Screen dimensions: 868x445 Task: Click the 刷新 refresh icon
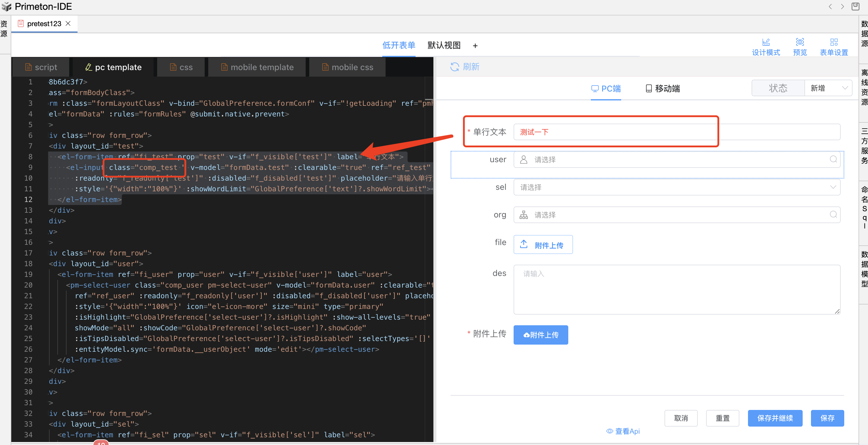pos(454,67)
